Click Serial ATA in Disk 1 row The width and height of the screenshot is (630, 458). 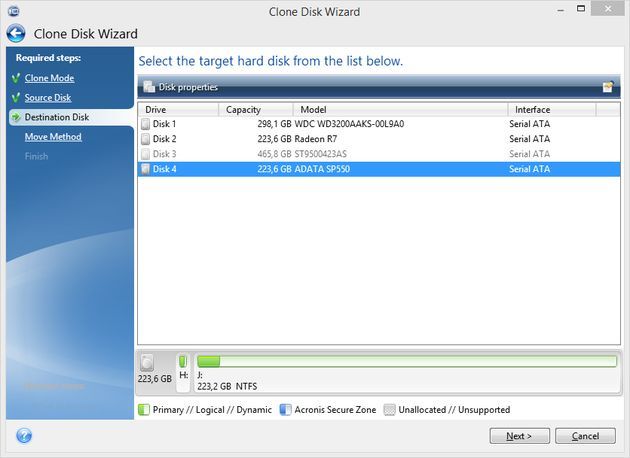coord(530,124)
